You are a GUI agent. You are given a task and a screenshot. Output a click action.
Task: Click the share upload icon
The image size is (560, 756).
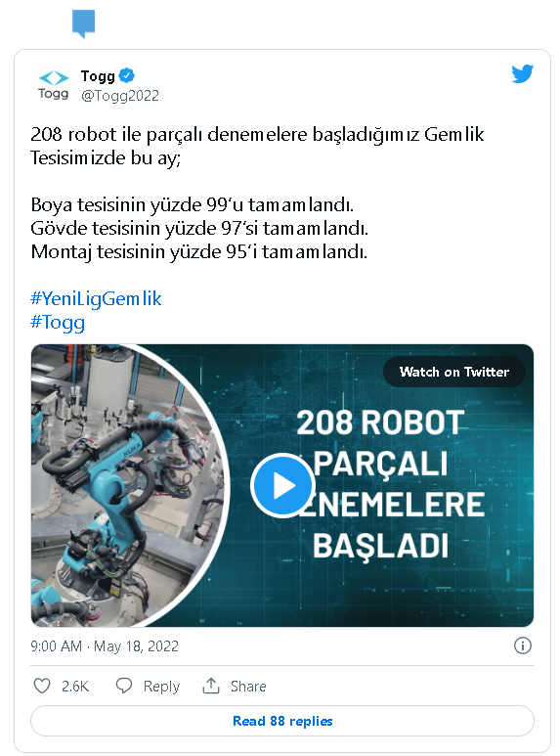coord(211,686)
